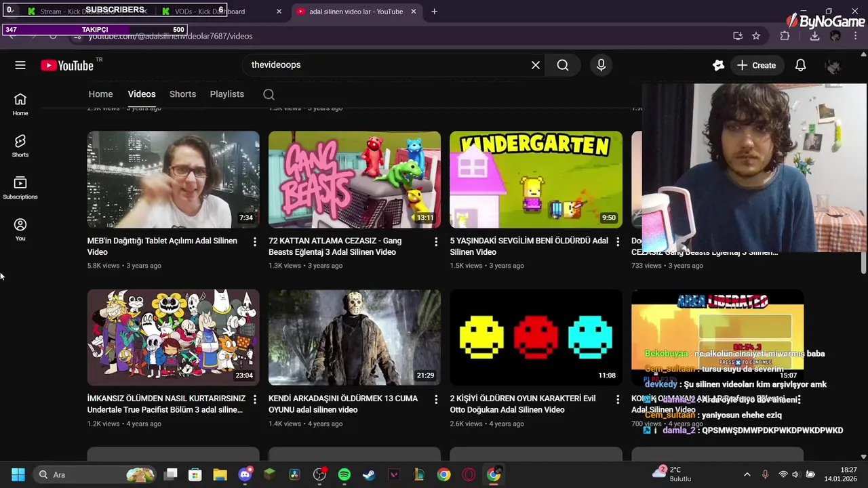Open the volume icon in system tray
Viewport: 868px width, 488px height.
[795, 474]
